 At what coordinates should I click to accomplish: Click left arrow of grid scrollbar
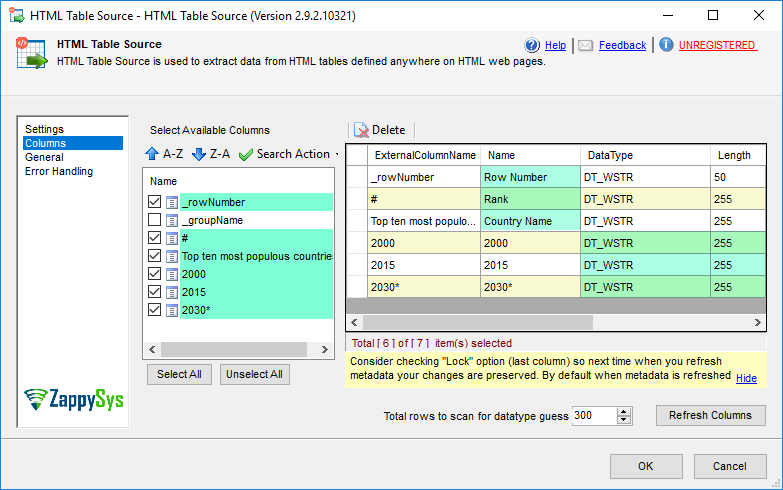[x=355, y=323]
